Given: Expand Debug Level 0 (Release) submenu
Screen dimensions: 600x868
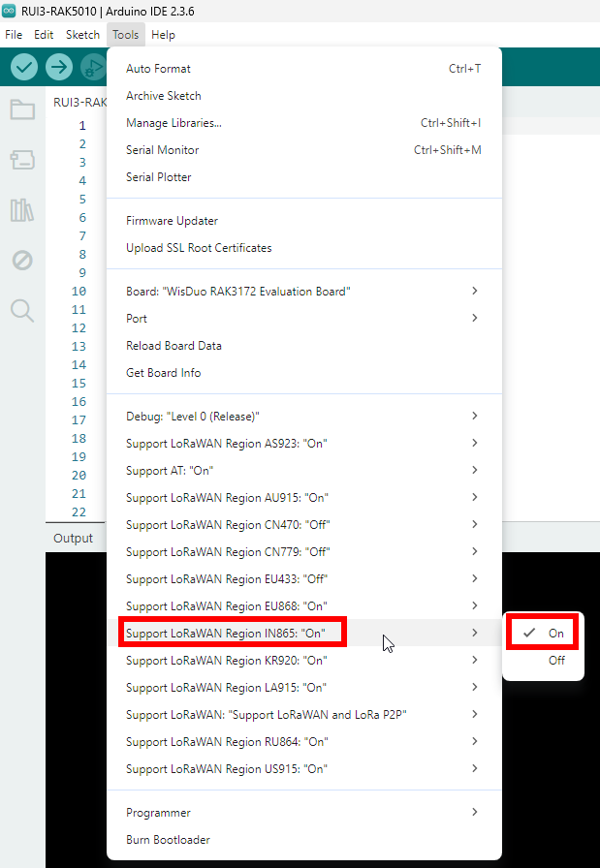Looking at the screenshot, I should (303, 416).
